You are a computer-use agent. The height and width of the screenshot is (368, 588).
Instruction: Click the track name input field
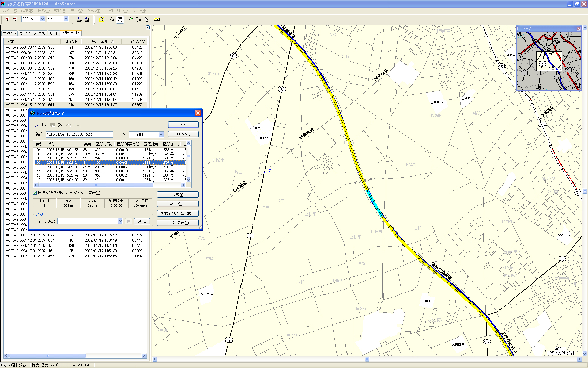[79, 135]
